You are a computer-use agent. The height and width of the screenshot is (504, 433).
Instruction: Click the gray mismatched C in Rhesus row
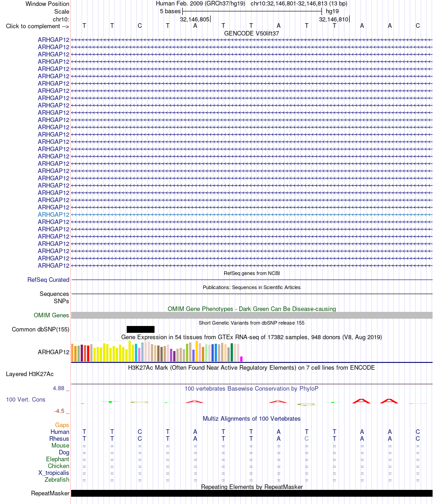tap(307, 439)
